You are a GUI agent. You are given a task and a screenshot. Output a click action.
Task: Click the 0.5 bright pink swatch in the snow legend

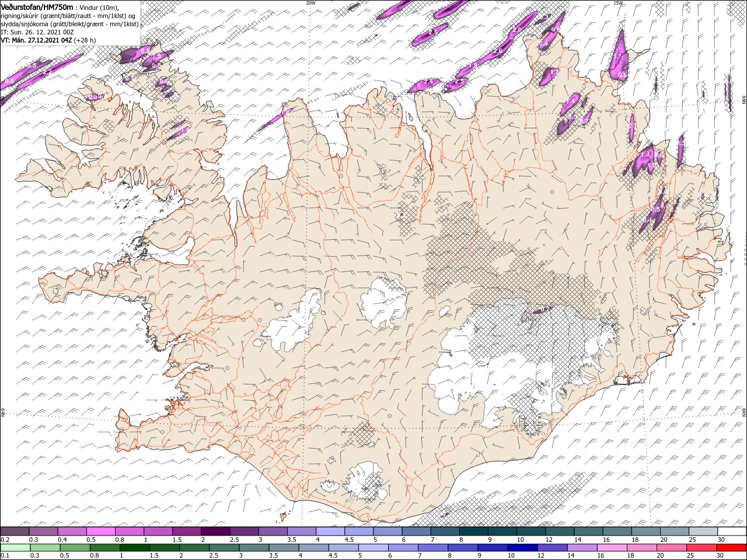101,531
